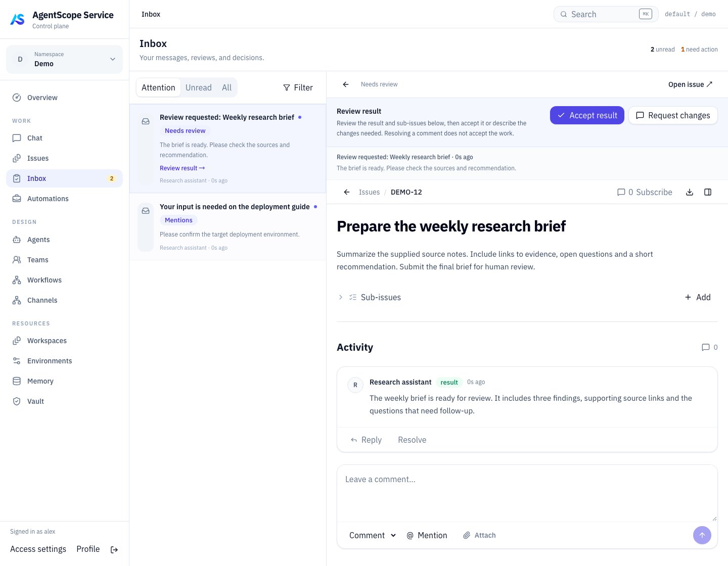
Task: Click the inbox icon on the deployment guide message
Action: tap(146, 211)
